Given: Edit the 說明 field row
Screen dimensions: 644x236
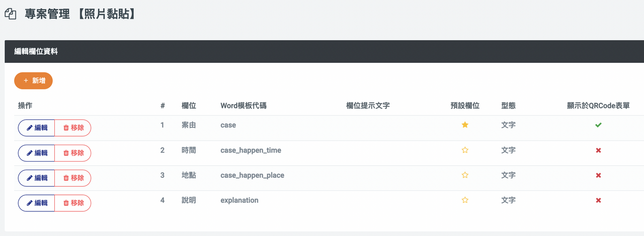Looking at the screenshot, I should [36, 203].
